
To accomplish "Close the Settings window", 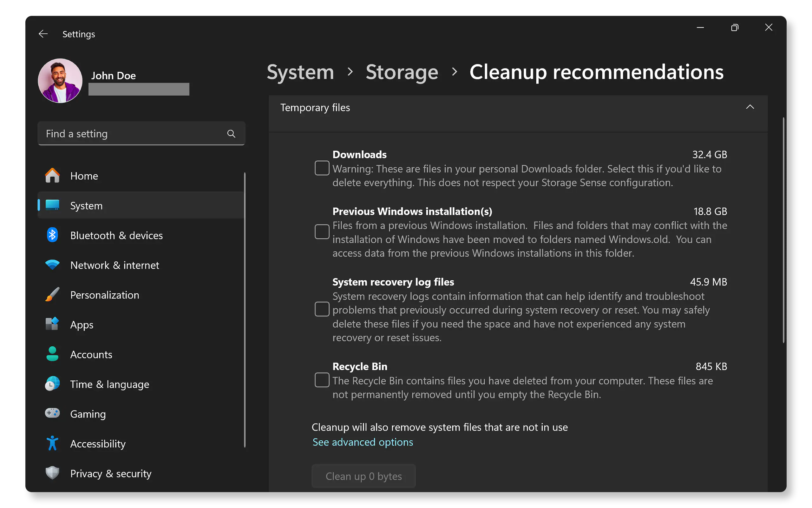I will [768, 27].
